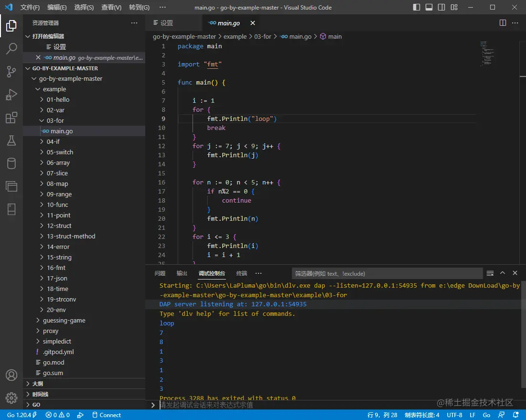Split the editor to the right

click(x=503, y=23)
